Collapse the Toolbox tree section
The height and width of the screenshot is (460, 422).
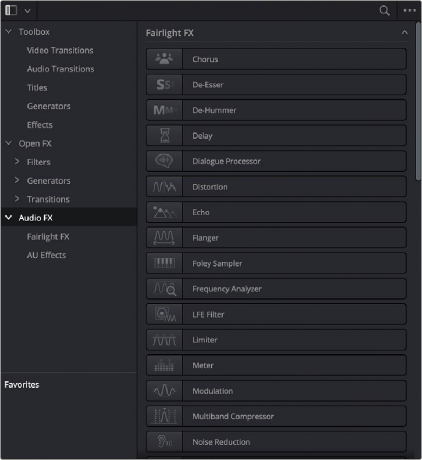(x=9, y=31)
